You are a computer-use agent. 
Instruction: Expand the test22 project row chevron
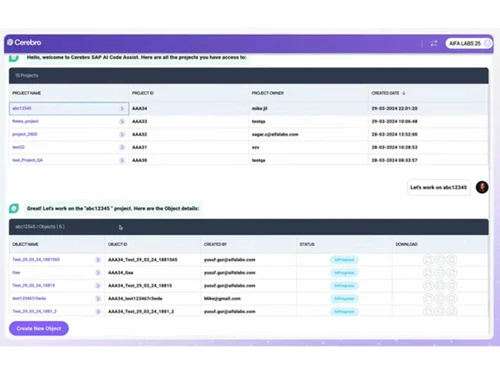(122, 147)
